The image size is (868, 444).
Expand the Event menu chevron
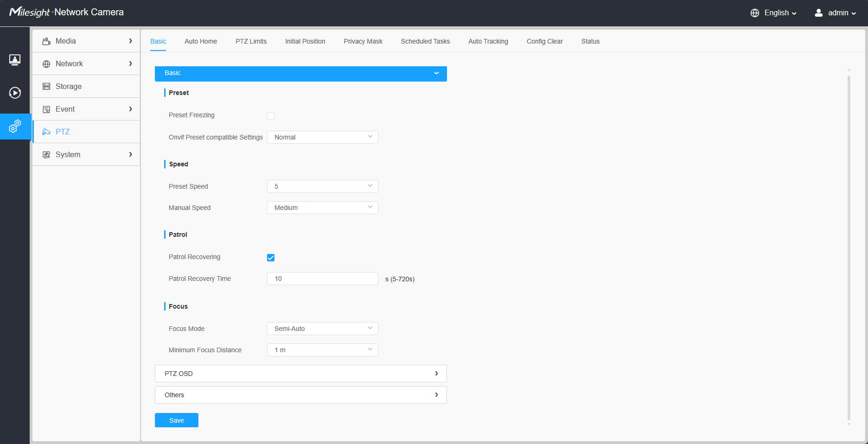tap(130, 109)
